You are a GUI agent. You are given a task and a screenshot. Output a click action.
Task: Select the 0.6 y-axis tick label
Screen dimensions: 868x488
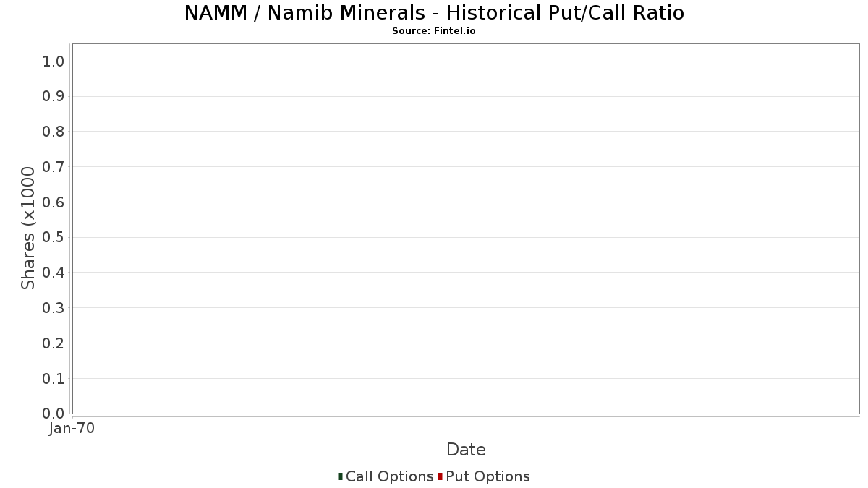click(54, 202)
